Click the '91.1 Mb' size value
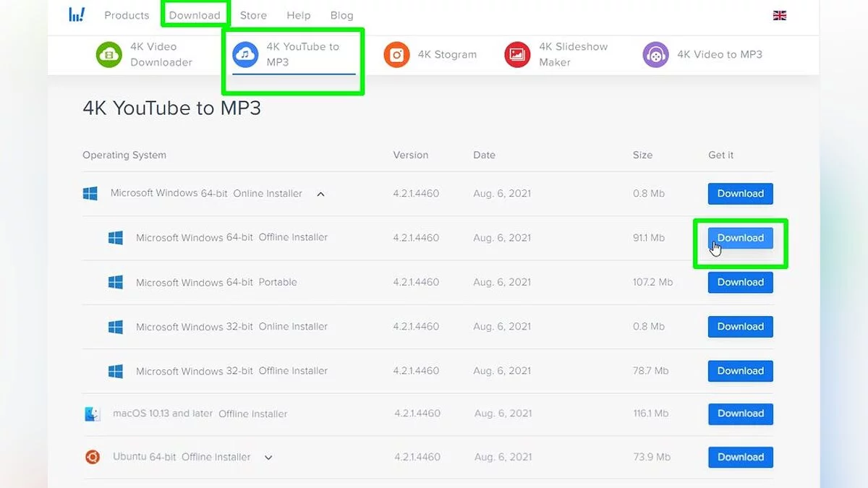The height and width of the screenshot is (488, 868). 649,238
